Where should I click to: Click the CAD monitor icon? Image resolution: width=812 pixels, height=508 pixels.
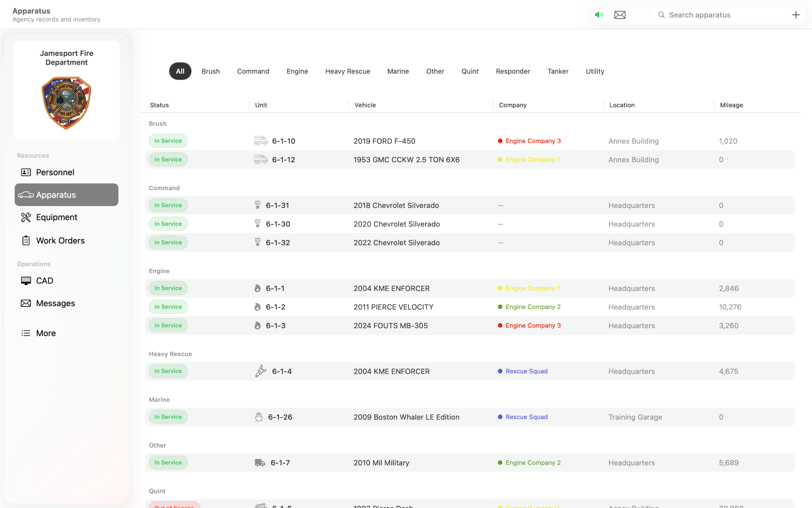coord(26,281)
